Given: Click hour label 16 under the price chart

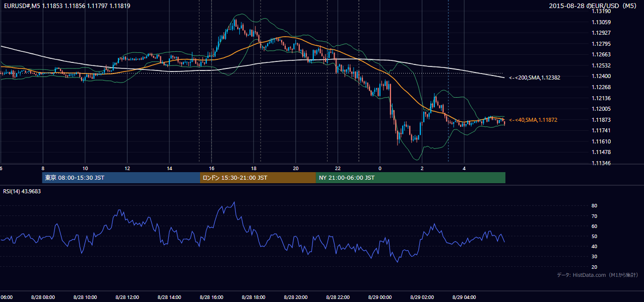Looking at the screenshot, I should click(212, 169).
